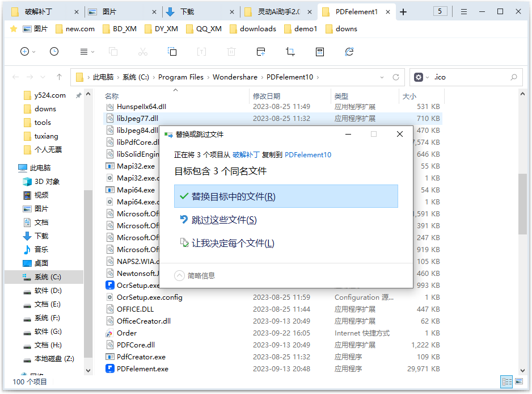The image size is (532, 394).
Task: Click the PDFelement10 destination link
Action: [308, 155]
